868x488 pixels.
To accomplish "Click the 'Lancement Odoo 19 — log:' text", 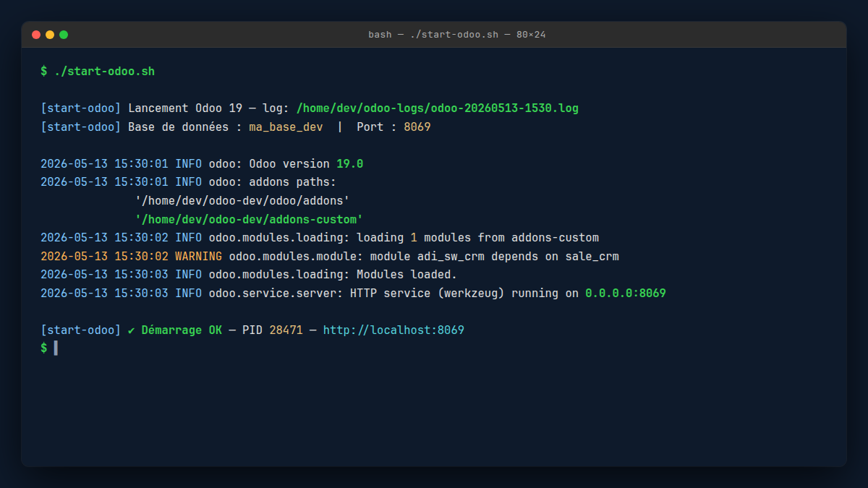I will (209, 108).
